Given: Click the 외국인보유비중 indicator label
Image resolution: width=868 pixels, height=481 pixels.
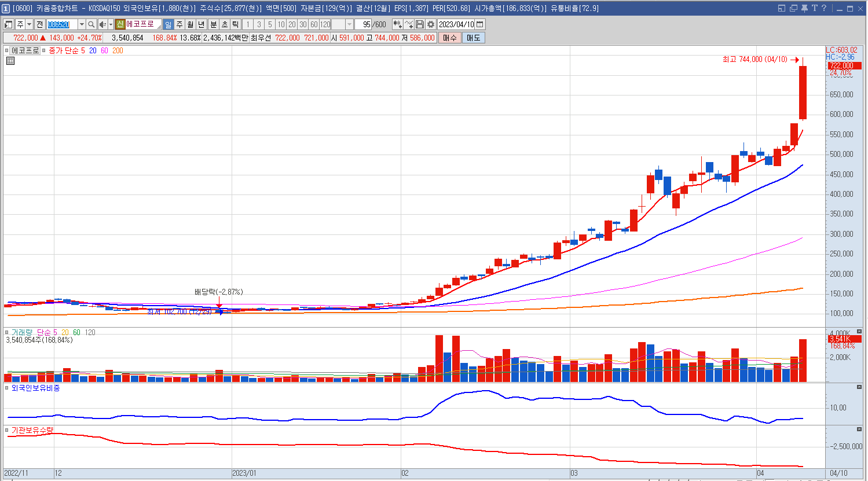Looking at the screenshot, I should coord(35,388).
